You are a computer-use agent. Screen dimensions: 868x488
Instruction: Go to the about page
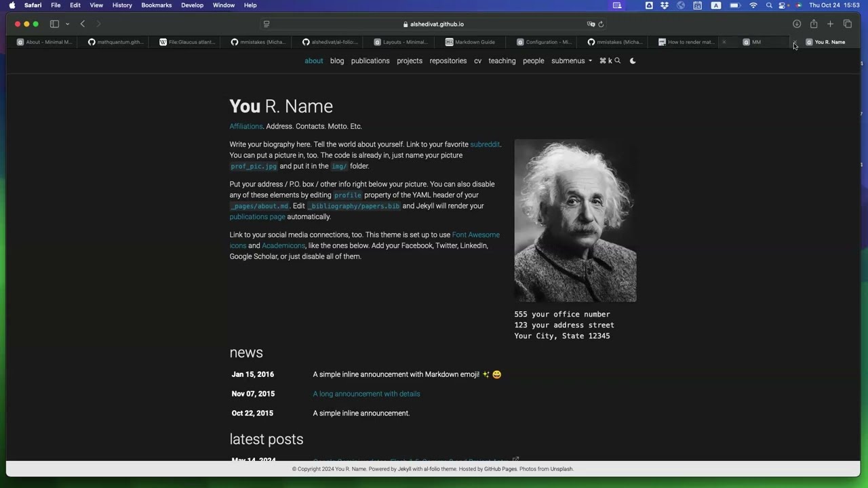[x=314, y=61]
